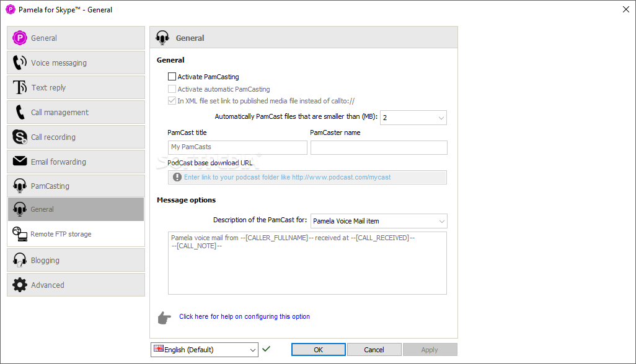Click the Voice messaging phone icon
The image size is (636, 364).
tap(19, 63)
